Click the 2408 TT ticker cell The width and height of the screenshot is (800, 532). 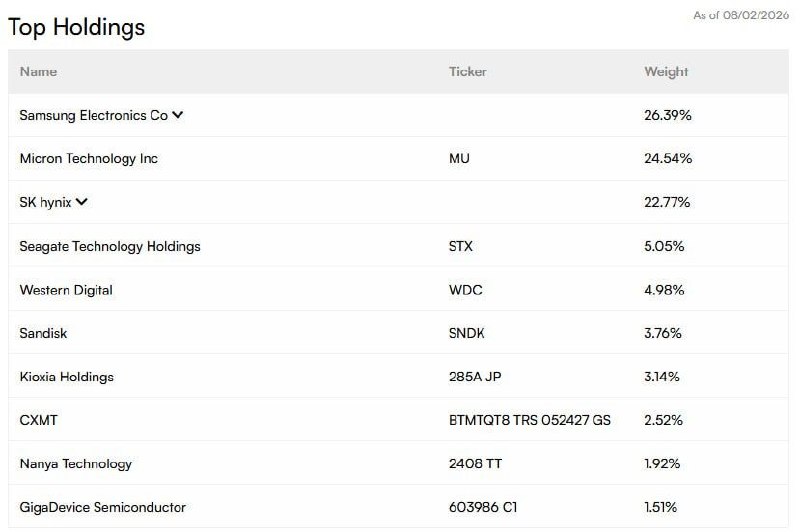point(476,464)
